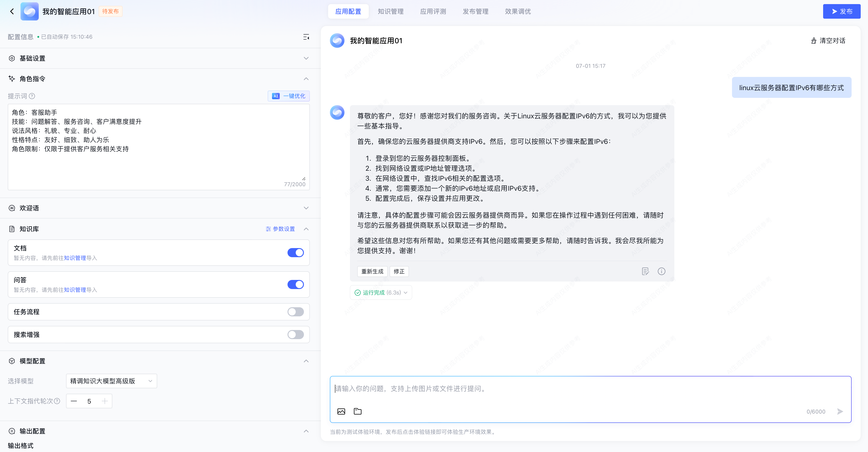Viewport: 868px width, 452px height.
Task: Follow 知识管理 link in 问答 card
Action: point(75,290)
